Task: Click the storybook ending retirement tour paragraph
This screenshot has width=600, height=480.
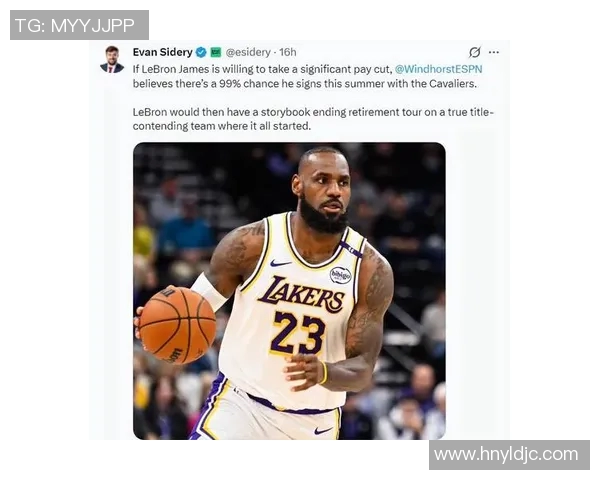Action: tap(314, 119)
